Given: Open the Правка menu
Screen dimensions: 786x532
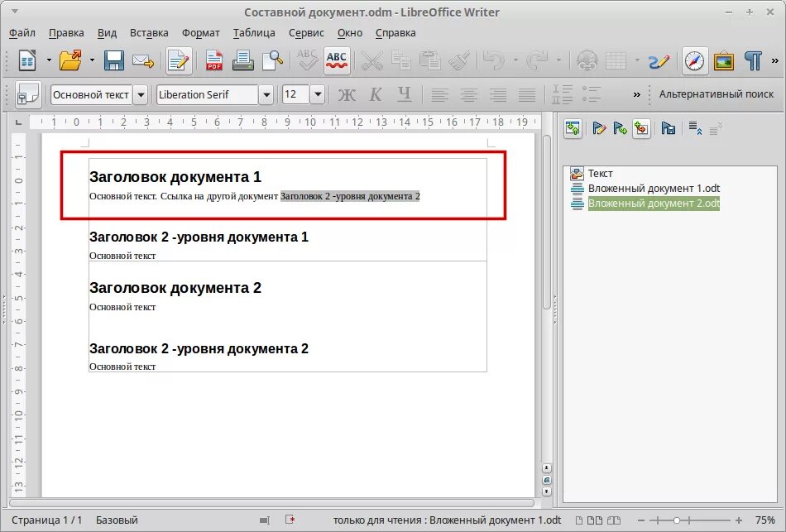Looking at the screenshot, I should [66, 32].
